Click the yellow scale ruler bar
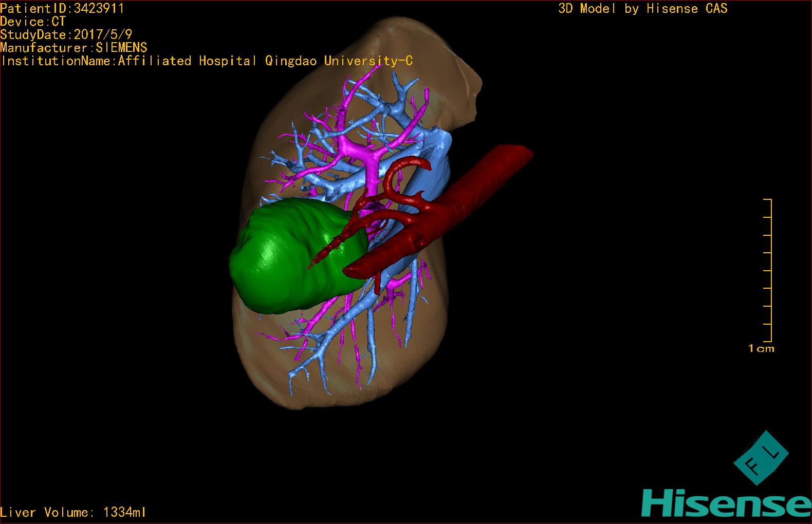 pyautogui.click(x=770, y=270)
